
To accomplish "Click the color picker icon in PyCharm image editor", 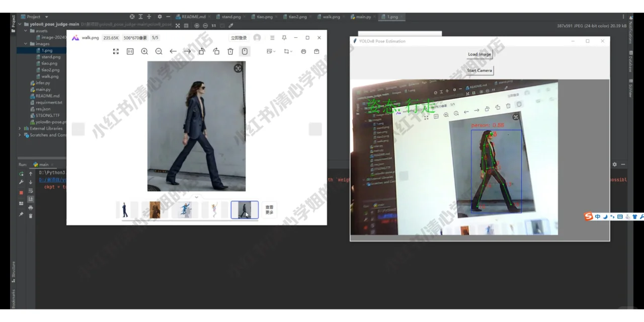I will pyautogui.click(x=231, y=25).
